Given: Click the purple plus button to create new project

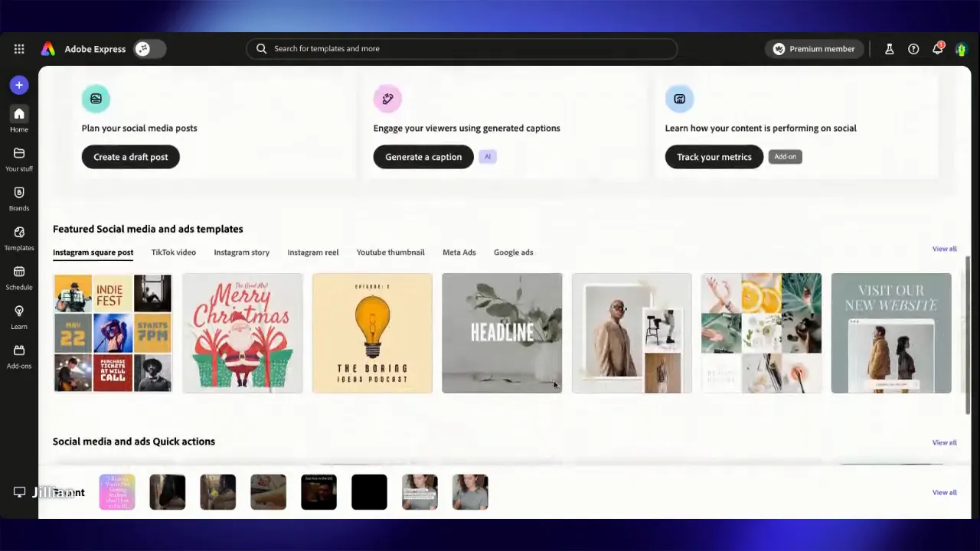Looking at the screenshot, I should click(19, 85).
